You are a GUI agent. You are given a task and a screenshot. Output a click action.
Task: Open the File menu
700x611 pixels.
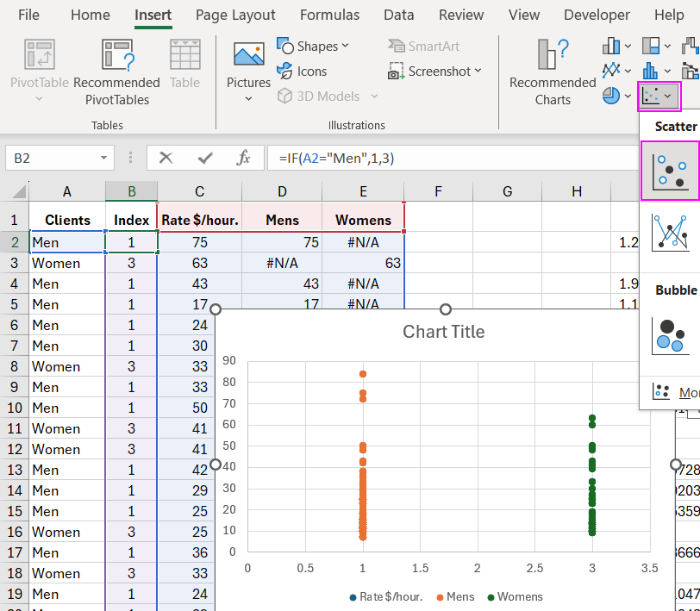[28, 15]
